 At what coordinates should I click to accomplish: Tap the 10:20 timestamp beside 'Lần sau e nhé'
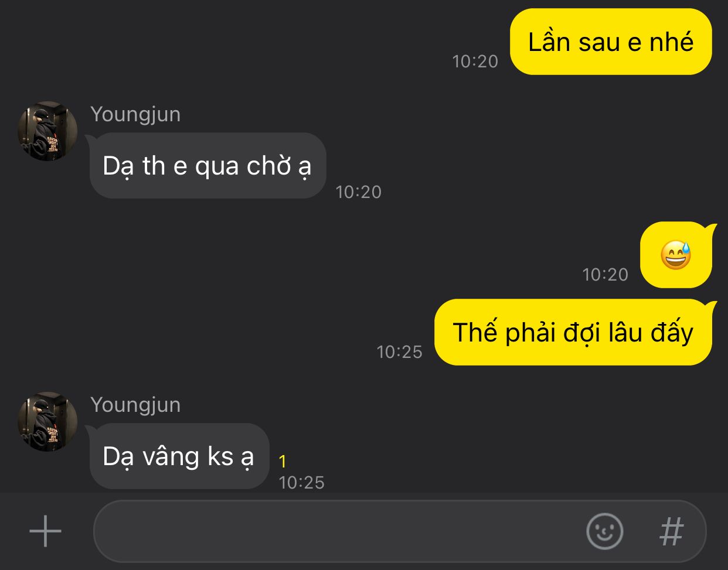(x=475, y=62)
